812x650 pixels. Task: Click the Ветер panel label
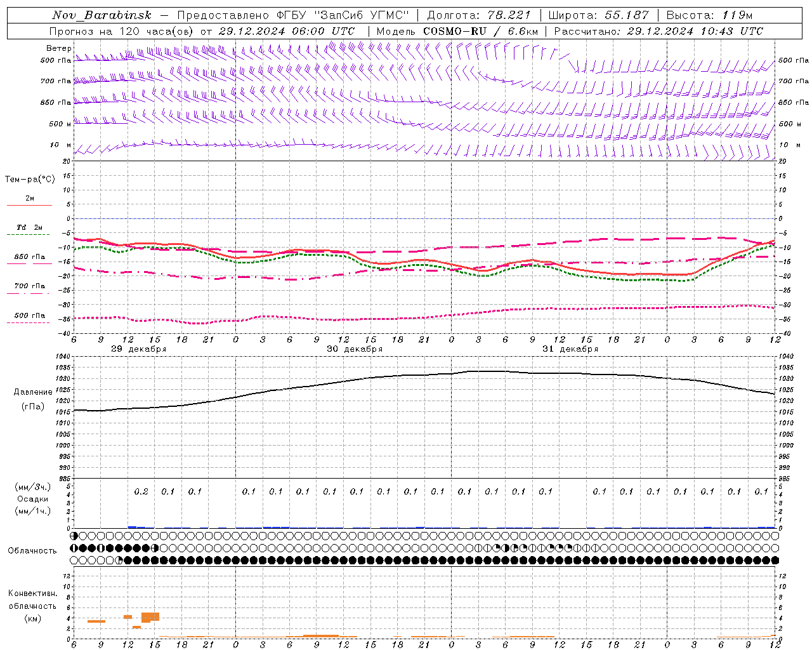coord(59,48)
